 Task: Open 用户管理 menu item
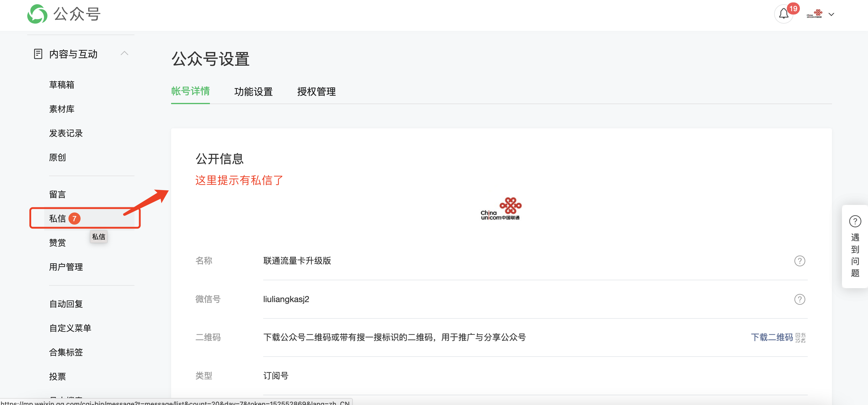point(66,267)
